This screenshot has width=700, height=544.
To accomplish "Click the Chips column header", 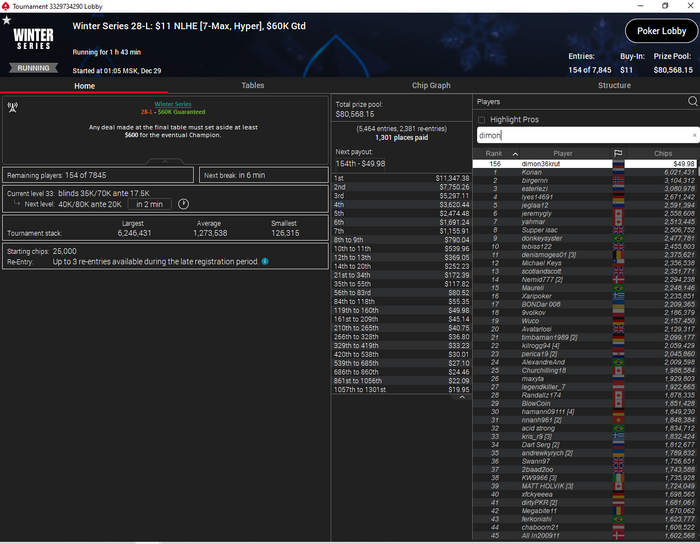I will point(662,153).
